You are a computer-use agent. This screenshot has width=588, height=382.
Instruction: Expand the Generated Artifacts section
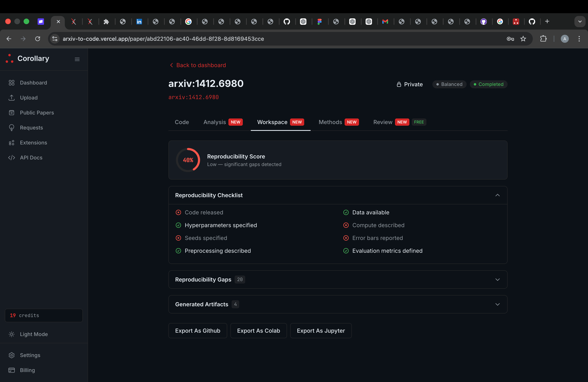pyautogui.click(x=338, y=304)
